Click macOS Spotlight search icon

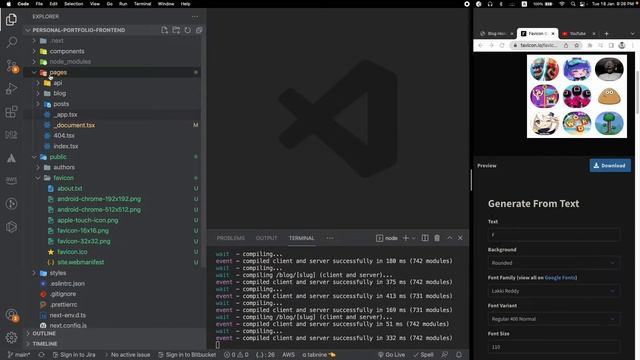coord(573,4)
